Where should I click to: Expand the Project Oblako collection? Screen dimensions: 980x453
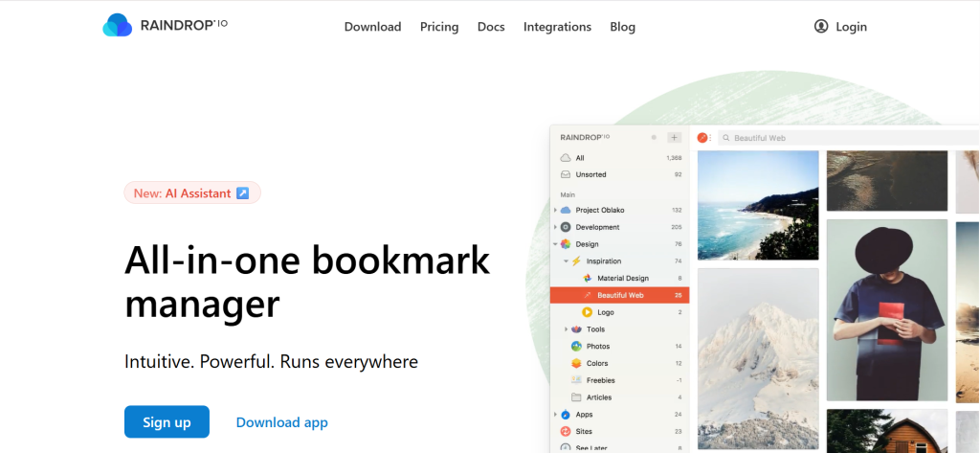(x=555, y=210)
